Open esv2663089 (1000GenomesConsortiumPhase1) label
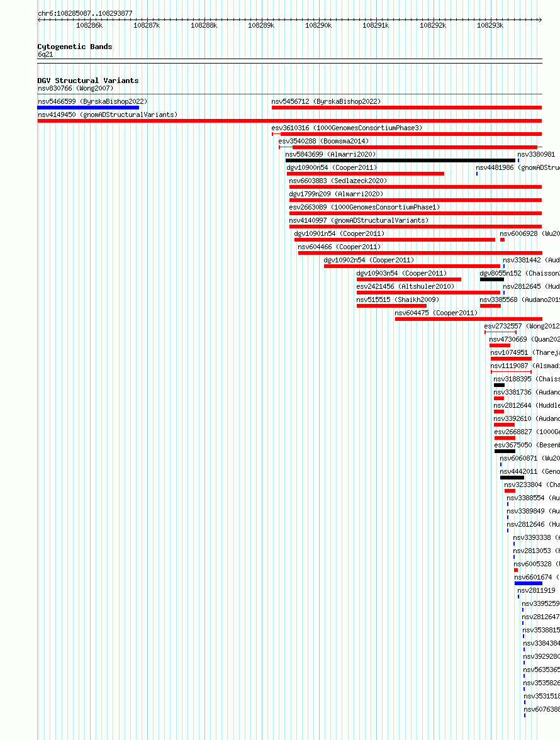 coord(364,207)
